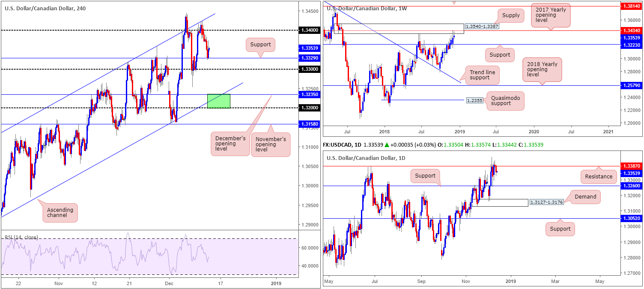Click the 1.29000 axis value on 240 chart
Viewport: 644px width, 289px height.
(309, 225)
